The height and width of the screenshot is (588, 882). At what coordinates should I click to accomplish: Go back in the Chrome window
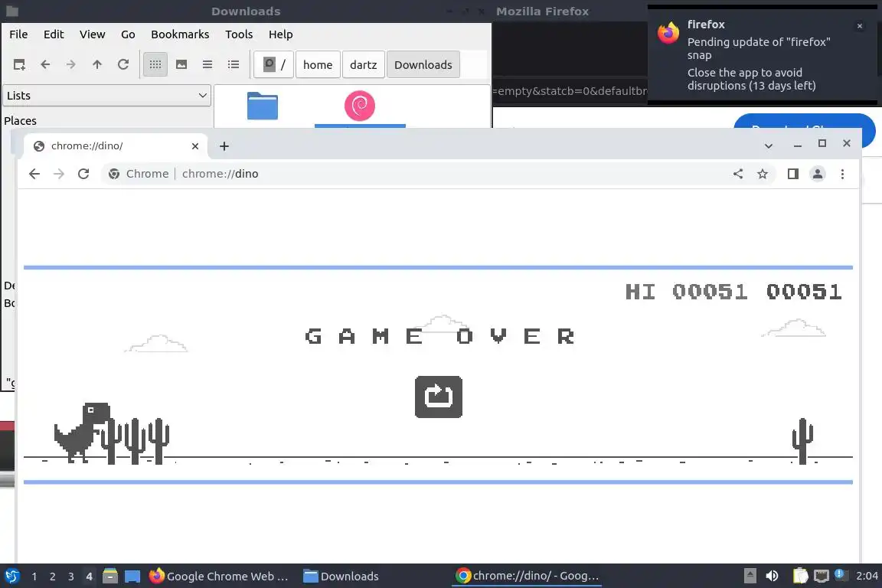[x=34, y=174]
